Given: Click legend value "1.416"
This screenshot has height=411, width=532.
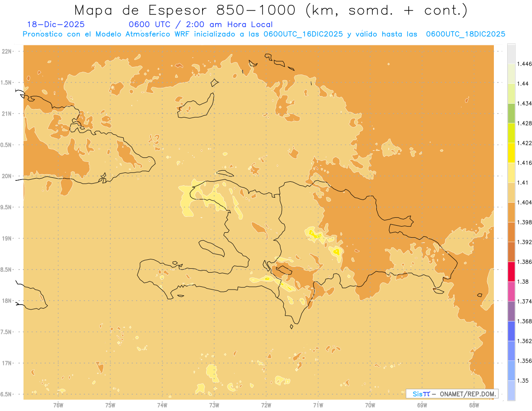Looking at the screenshot, I should tap(524, 163).
